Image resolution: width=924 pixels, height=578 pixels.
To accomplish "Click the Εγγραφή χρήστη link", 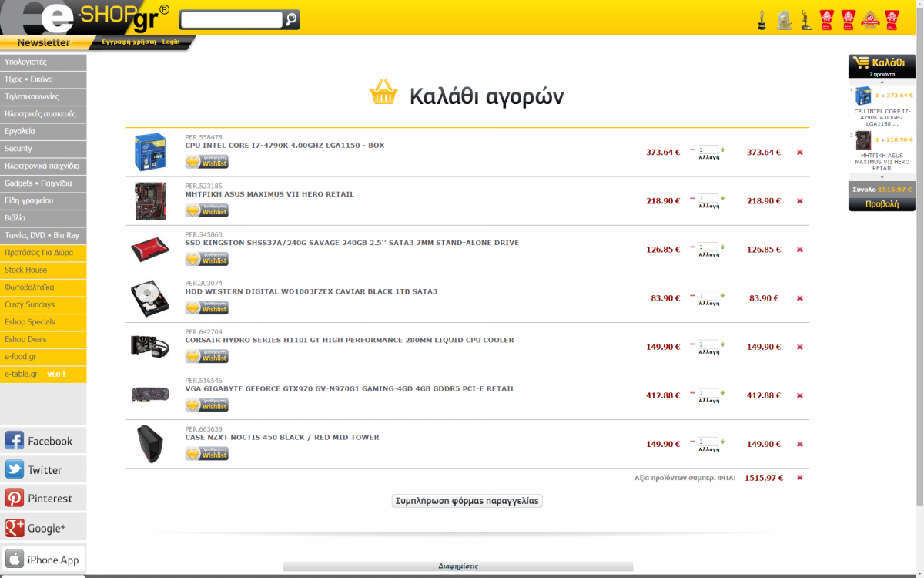I will click(129, 42).
